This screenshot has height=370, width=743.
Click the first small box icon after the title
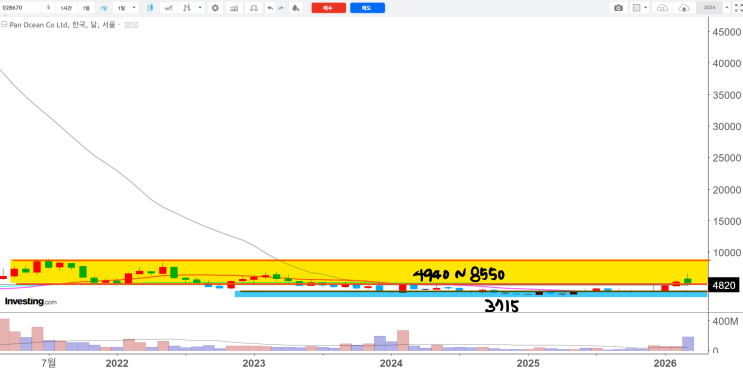pos(127,25)
